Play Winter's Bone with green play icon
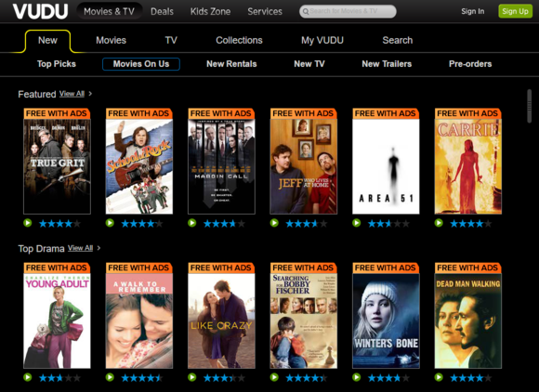 point(357,377)
